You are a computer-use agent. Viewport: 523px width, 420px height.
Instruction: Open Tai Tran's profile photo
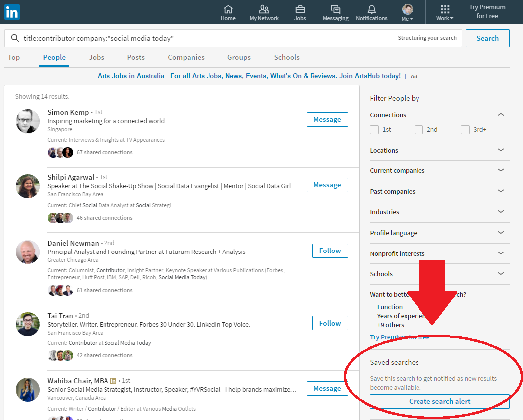[28, 324]
